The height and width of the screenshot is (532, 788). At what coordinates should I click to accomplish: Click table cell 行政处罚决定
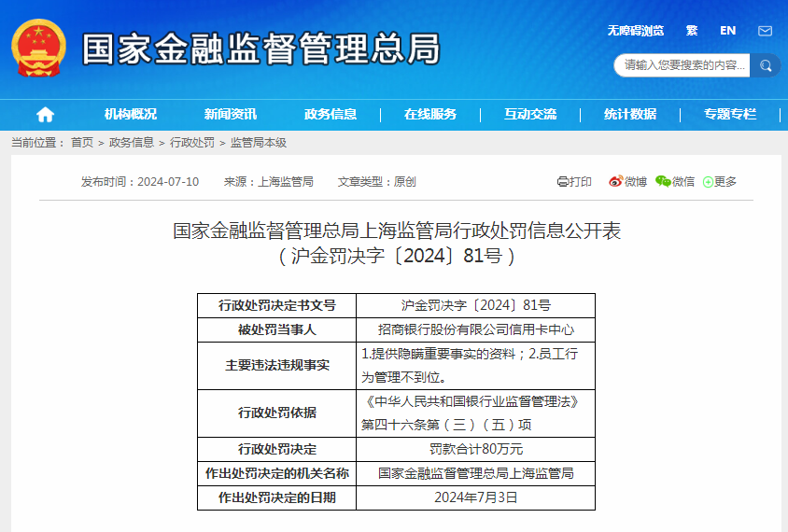point(277,449)
